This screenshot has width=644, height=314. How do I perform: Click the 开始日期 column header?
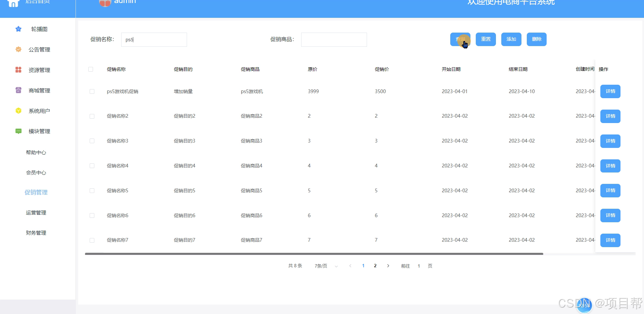[451, 69]
